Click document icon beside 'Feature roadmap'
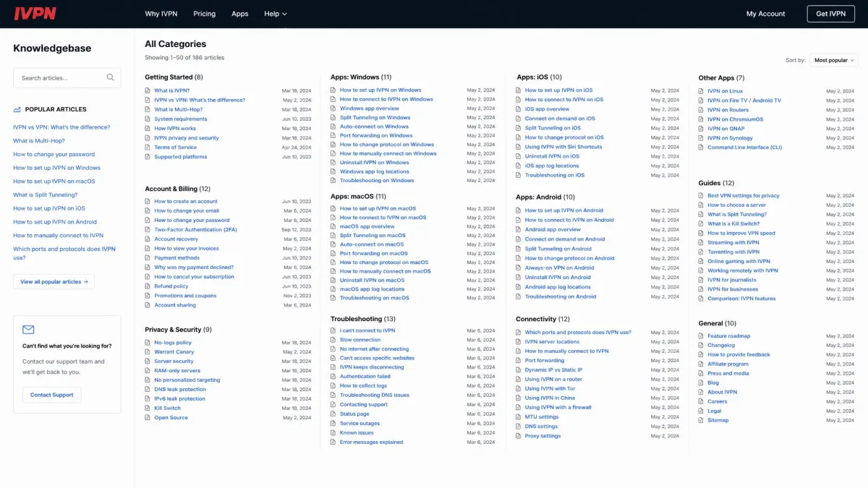 (701, 336)
